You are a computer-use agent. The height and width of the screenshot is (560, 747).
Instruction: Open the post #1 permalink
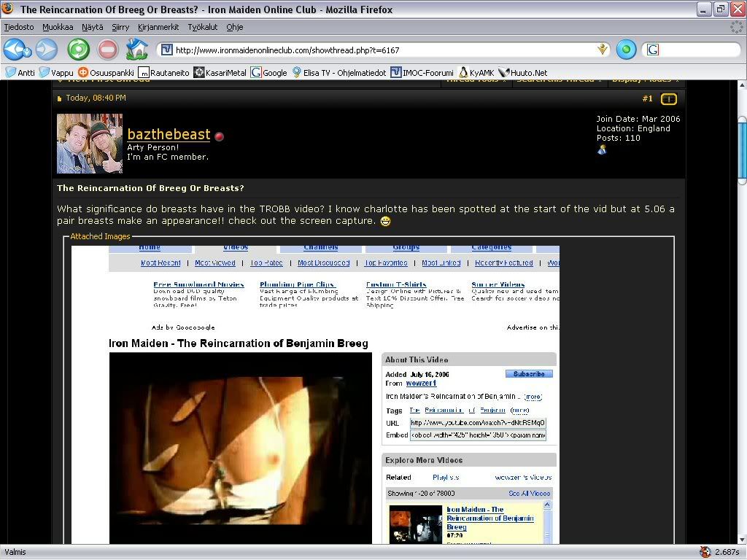(647, 98)
